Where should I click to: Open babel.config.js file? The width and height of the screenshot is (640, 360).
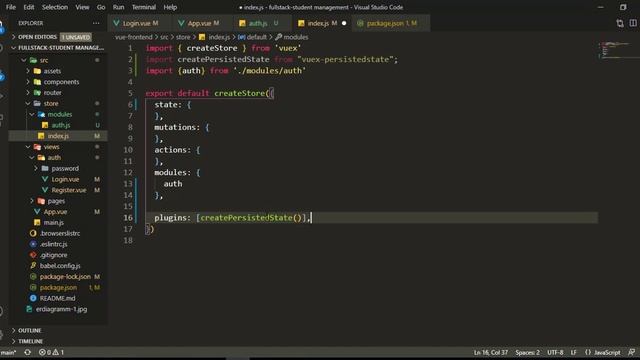tap(60, 266)
